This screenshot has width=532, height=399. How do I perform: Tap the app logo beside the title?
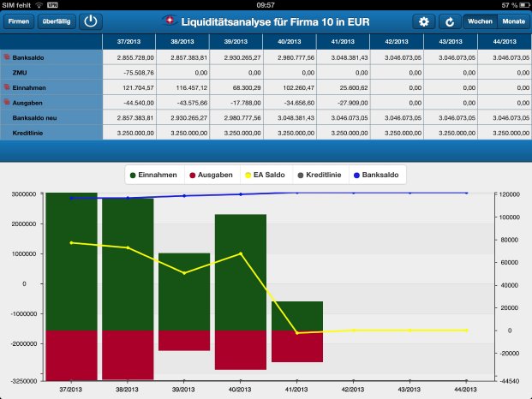(172, 21)
